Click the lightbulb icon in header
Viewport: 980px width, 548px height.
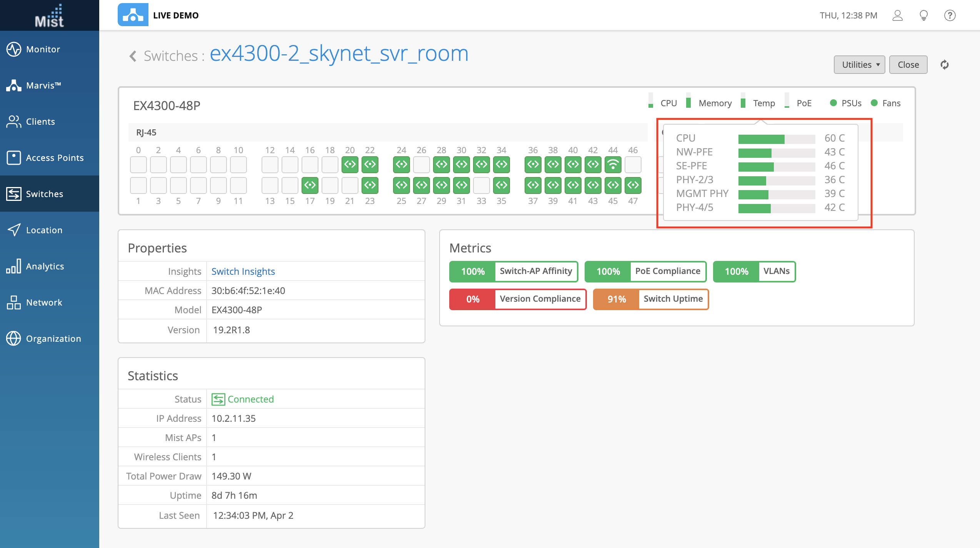pyautogui.click(x=923, y=15)
